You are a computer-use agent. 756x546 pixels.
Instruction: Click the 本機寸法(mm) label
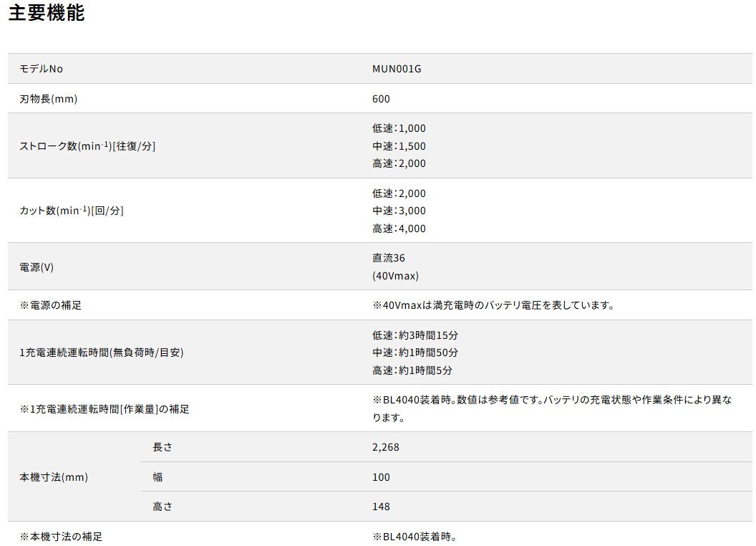(x=54, y=477)
